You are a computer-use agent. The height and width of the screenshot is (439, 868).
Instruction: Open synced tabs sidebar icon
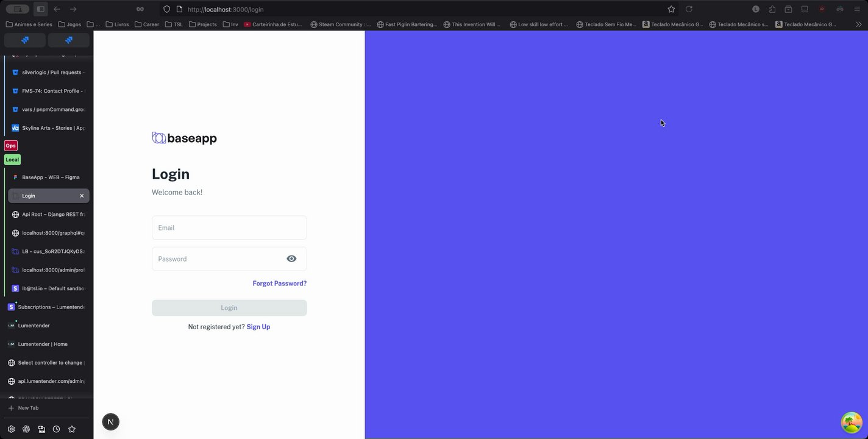point(41,429)
